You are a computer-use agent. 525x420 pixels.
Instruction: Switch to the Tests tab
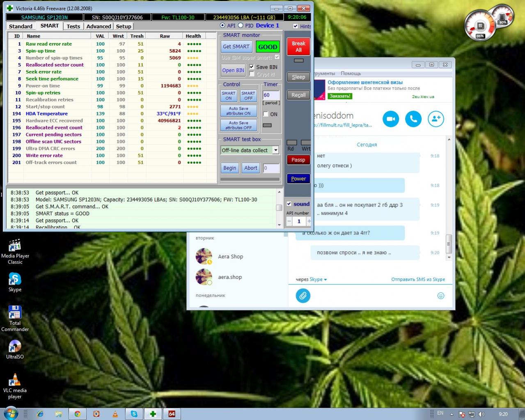73,26
